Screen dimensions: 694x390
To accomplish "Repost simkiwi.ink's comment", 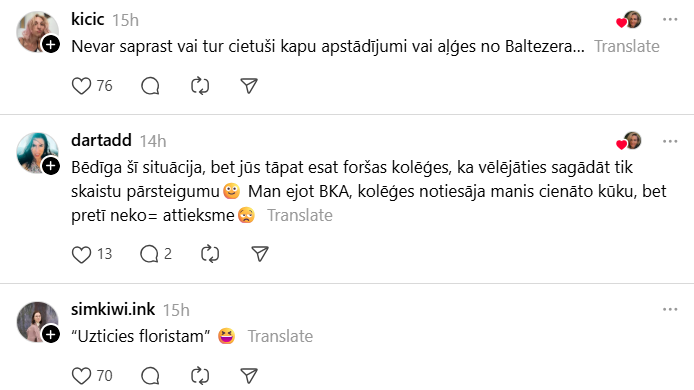I will pyautogui.click(x=200, y=376).
